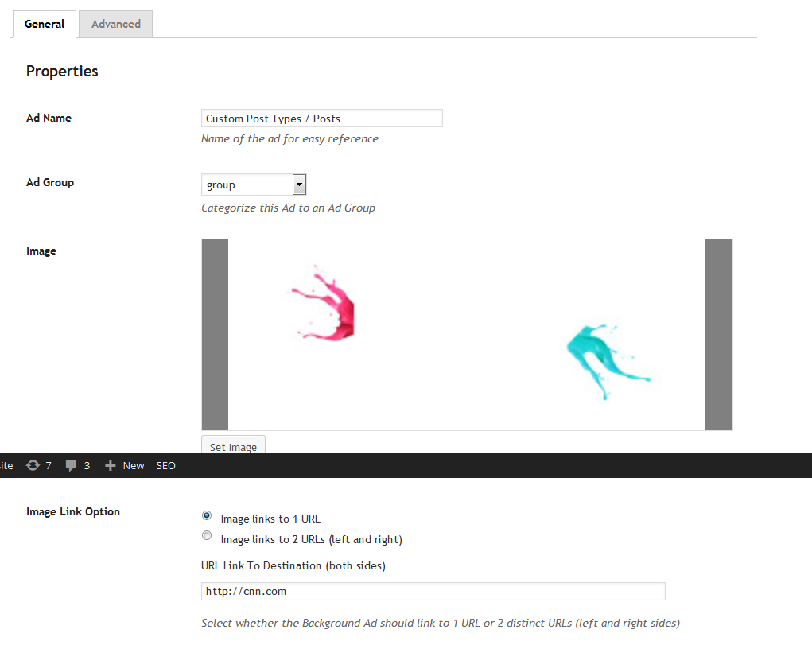Viewport: 812px width, 645px height.
Task: Select 'Image links to 1 URL' radio
Action: tap(207, 515)
